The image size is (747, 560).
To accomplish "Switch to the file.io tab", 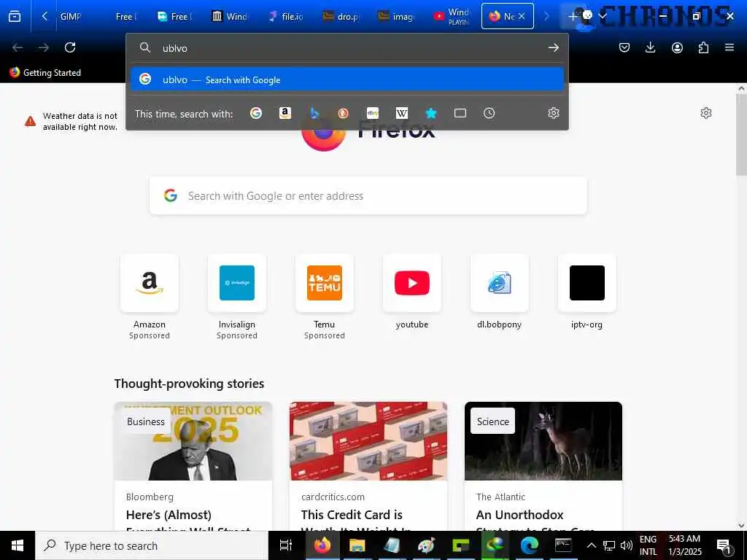I will click(286, 16).
